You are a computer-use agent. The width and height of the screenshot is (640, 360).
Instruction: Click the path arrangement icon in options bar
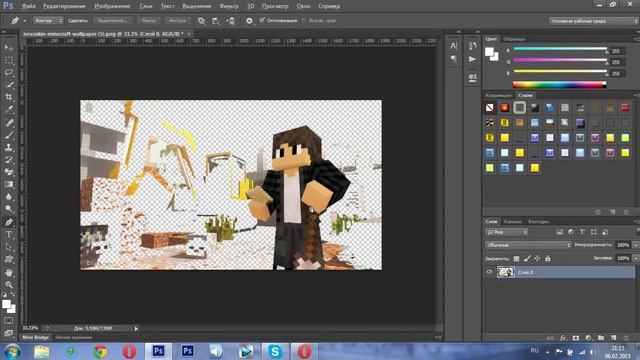click(x=231, y=20)
